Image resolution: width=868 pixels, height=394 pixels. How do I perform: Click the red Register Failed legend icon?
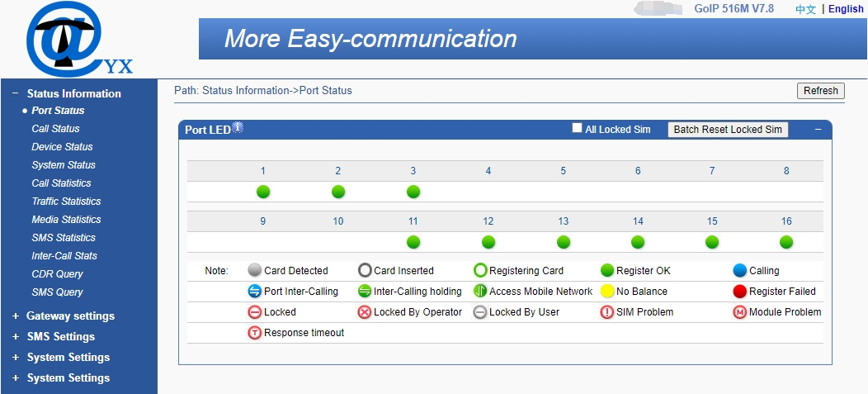click(740, 291)
